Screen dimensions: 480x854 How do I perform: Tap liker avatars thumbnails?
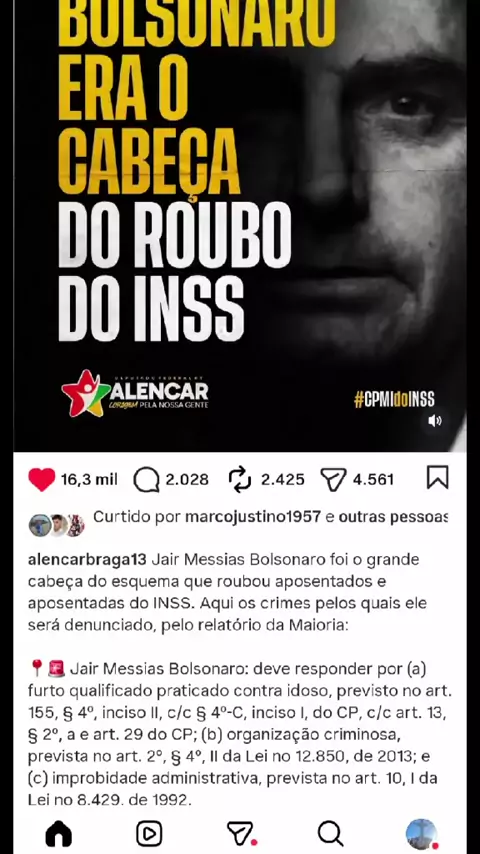[x=57, y=525]
